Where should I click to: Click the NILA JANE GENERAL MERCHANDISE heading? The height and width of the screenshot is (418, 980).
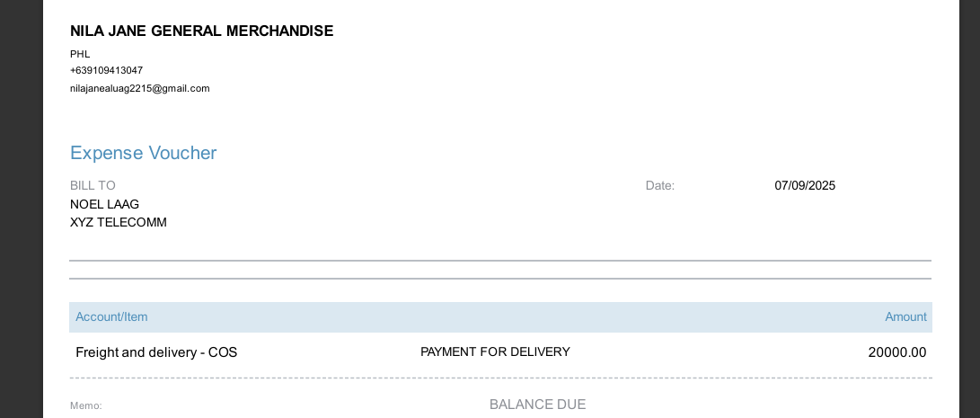(x=201, y=31)
